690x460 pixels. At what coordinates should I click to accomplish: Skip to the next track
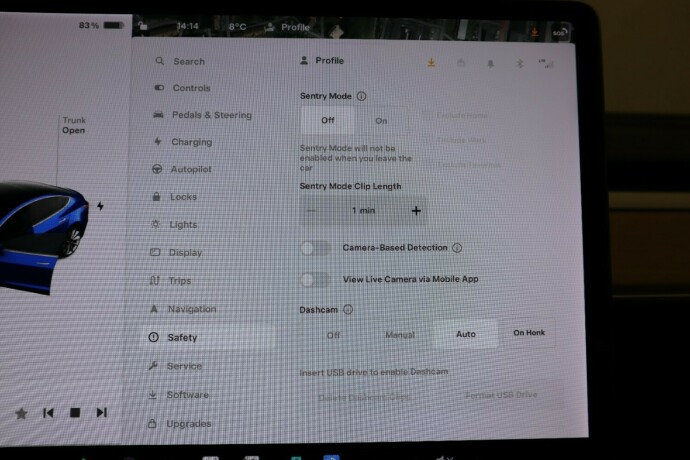tap(101, 412)
